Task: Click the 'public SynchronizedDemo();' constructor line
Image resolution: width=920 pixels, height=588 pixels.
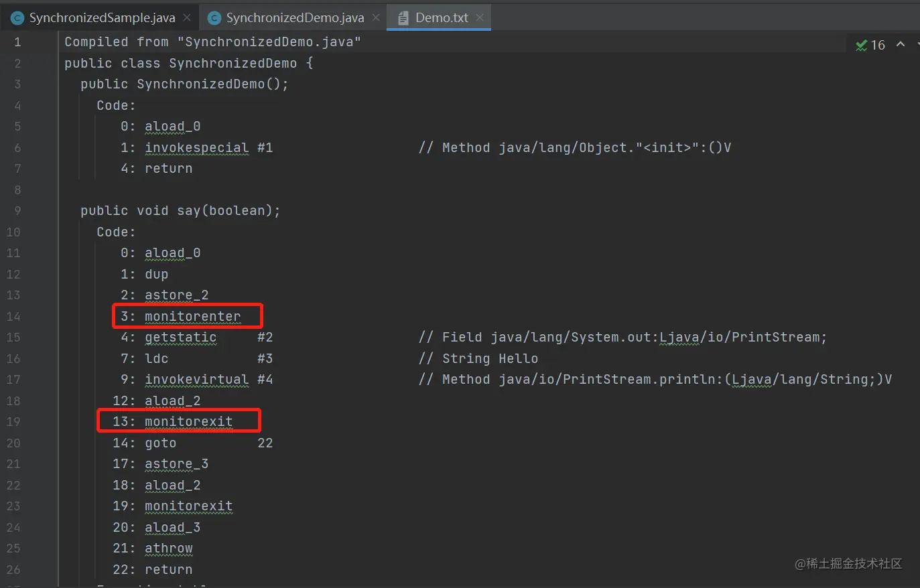Action: 184,84
